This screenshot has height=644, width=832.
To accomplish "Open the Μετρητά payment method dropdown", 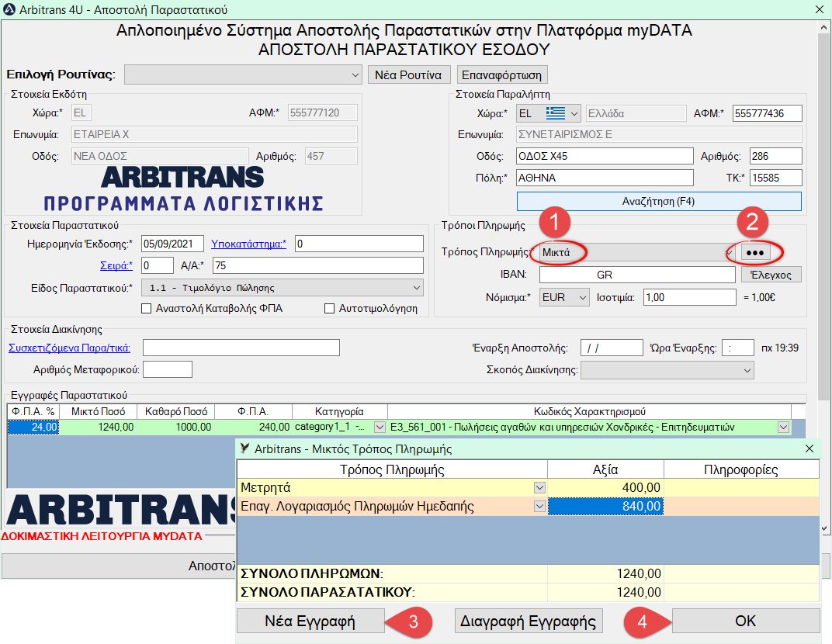I will (x=539, y=487).
